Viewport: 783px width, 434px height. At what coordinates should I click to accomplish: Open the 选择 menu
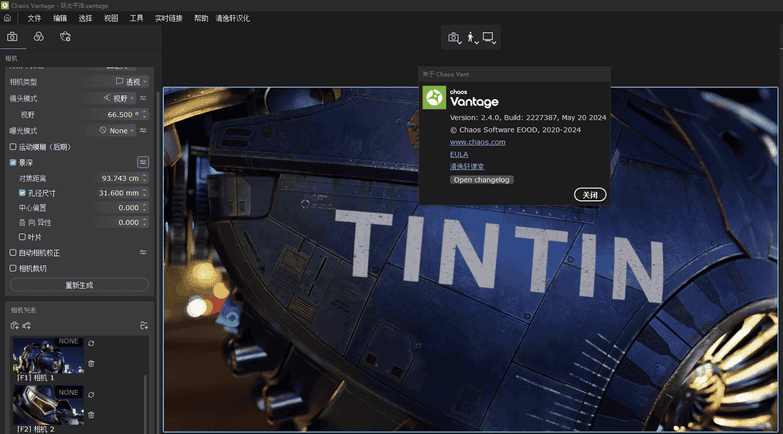tap(85, 18)
